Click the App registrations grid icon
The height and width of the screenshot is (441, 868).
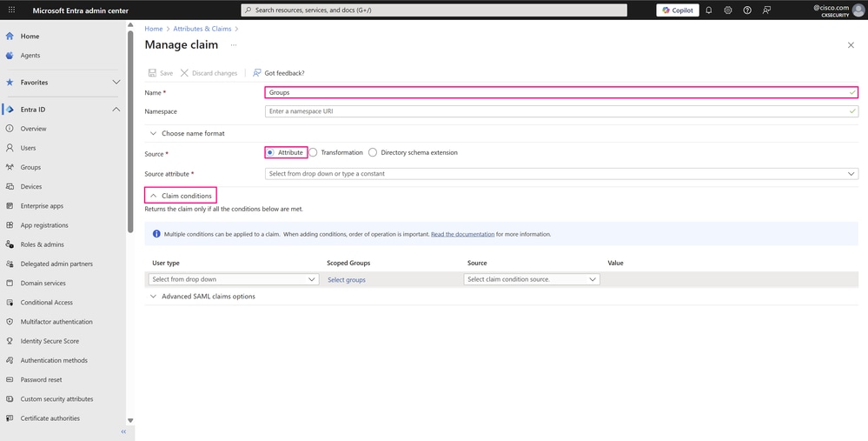click(10, 225)
